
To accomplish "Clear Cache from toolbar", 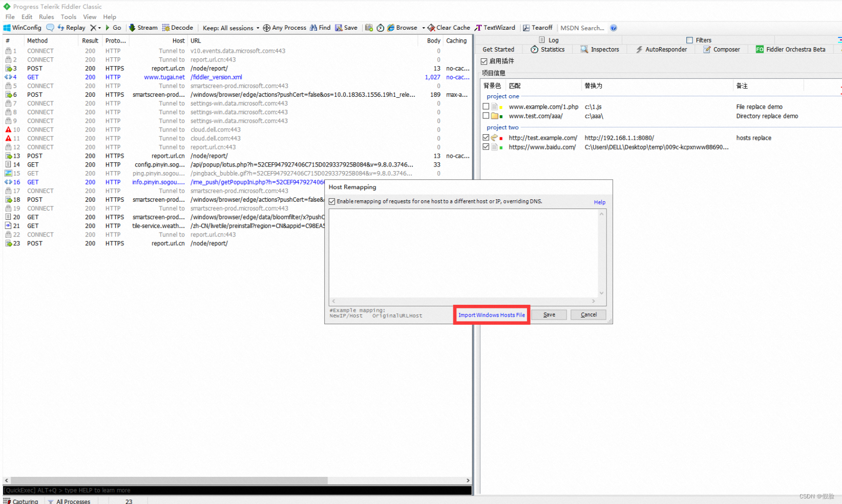I will click(449, 28).
